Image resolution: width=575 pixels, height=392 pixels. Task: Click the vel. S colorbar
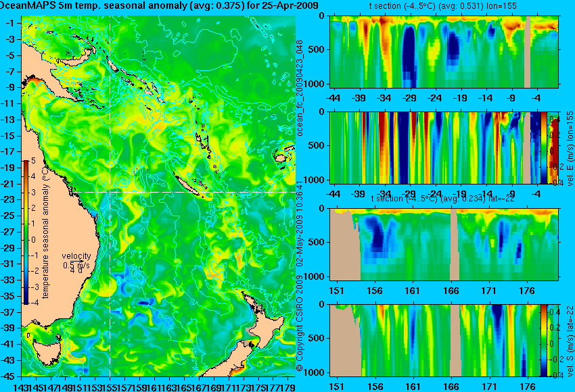click(x=544, y=341)
